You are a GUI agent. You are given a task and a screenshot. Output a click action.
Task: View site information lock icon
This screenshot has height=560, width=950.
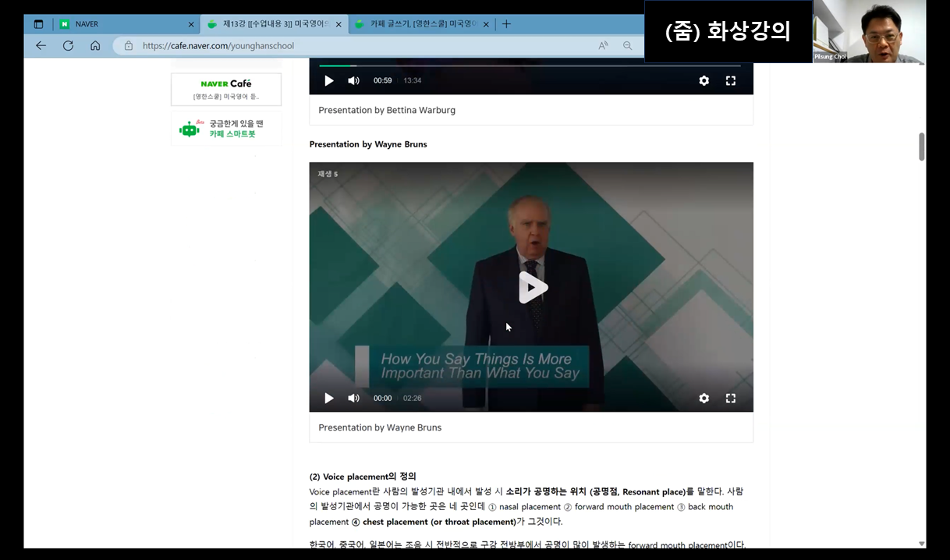point(129,46)
